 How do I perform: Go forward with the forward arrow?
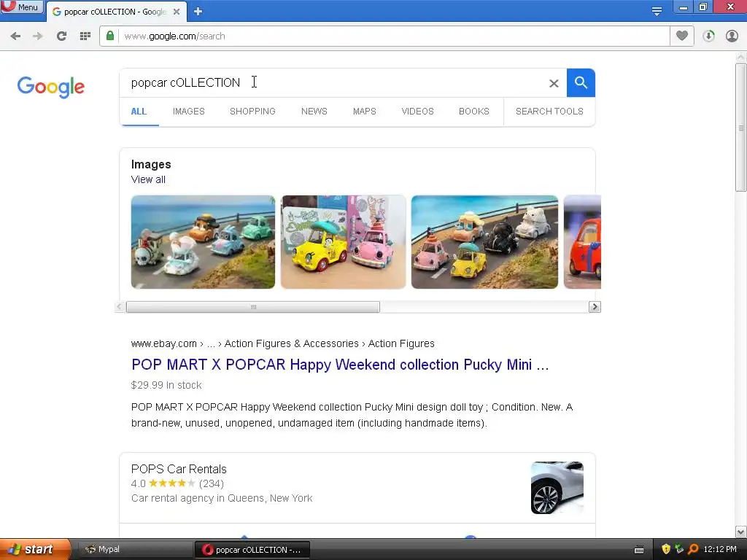tap(38, 36)
